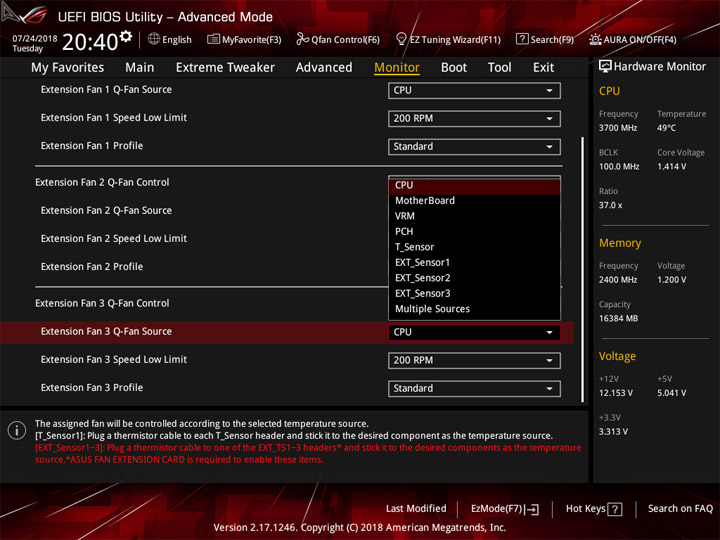Switch to the Main tab
Screen dimensions: 720x540
pyautogui.click(x=140, y=68)
